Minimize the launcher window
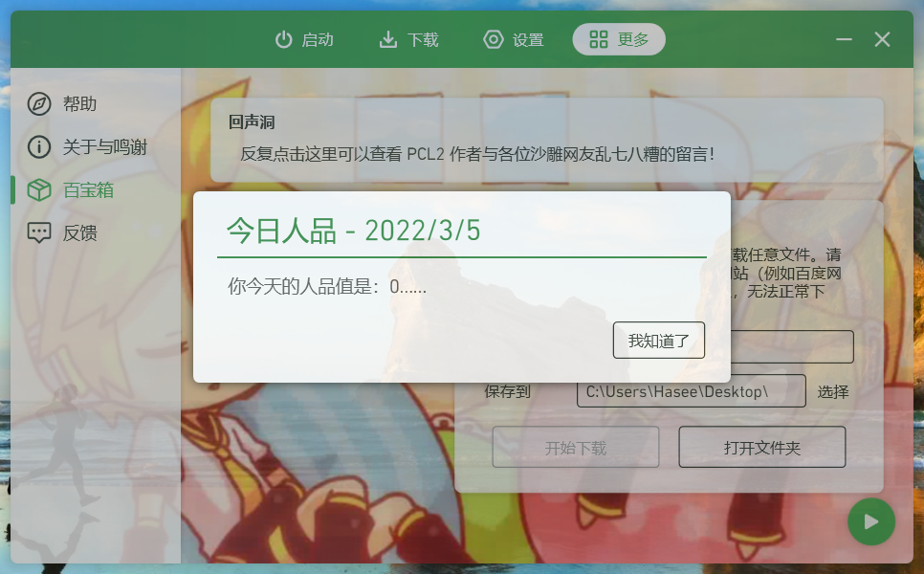Viewport: 924px width, 574px height. 844,39
